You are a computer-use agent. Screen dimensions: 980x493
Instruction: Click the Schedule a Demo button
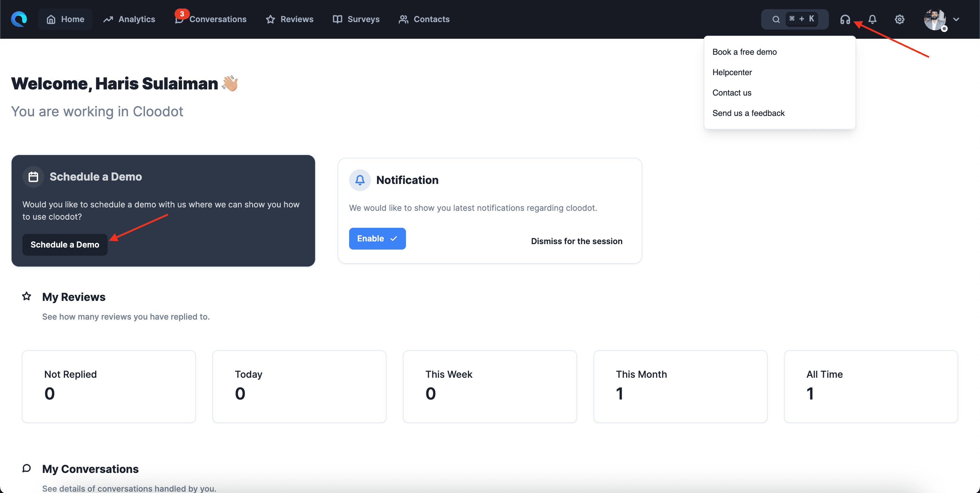click(65, 244)
